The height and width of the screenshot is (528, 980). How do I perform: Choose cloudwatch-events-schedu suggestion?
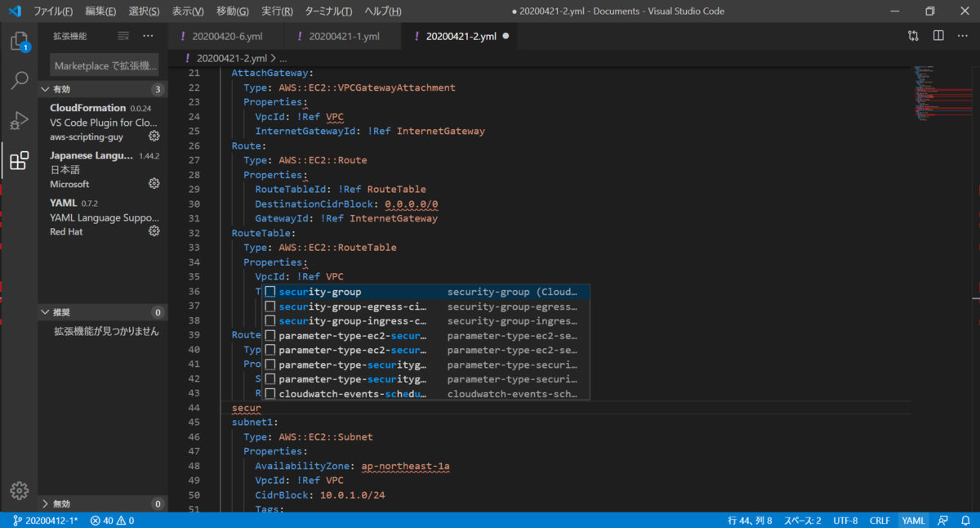[425, 394]
